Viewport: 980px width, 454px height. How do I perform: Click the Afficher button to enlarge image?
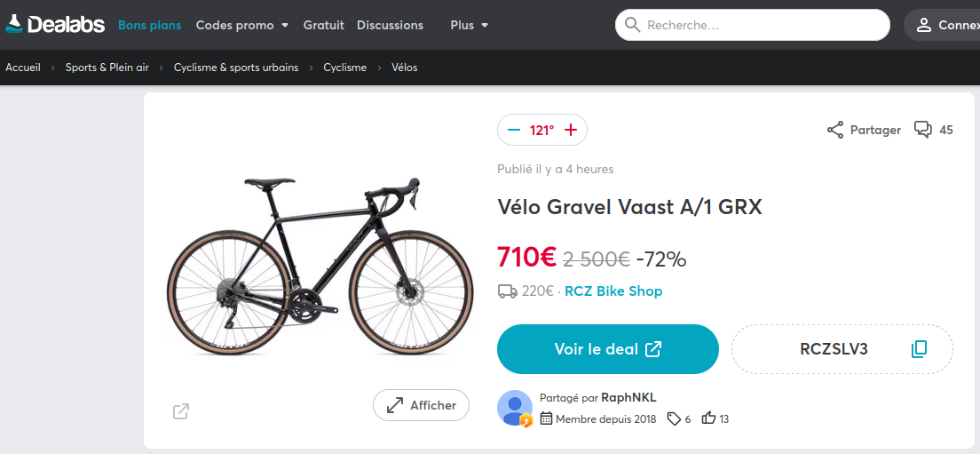tap(421, 406)
